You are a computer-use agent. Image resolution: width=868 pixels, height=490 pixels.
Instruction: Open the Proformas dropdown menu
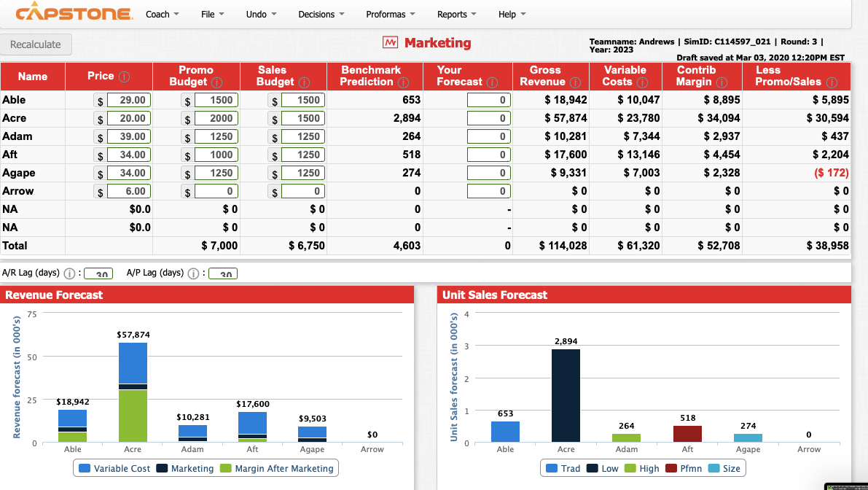pyautogui.click(x=388, y=14)
